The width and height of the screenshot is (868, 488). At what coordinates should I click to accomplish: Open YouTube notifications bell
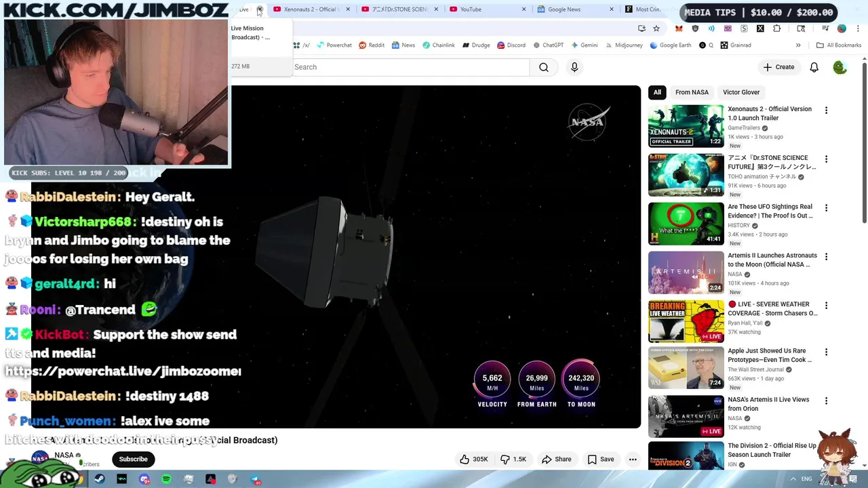(814, 67)
